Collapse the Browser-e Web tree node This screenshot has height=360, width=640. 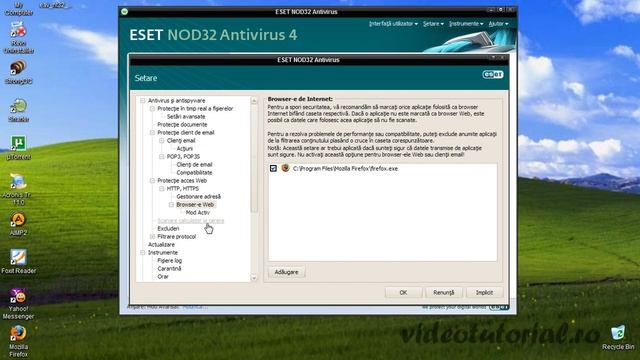tap(171, 204)
